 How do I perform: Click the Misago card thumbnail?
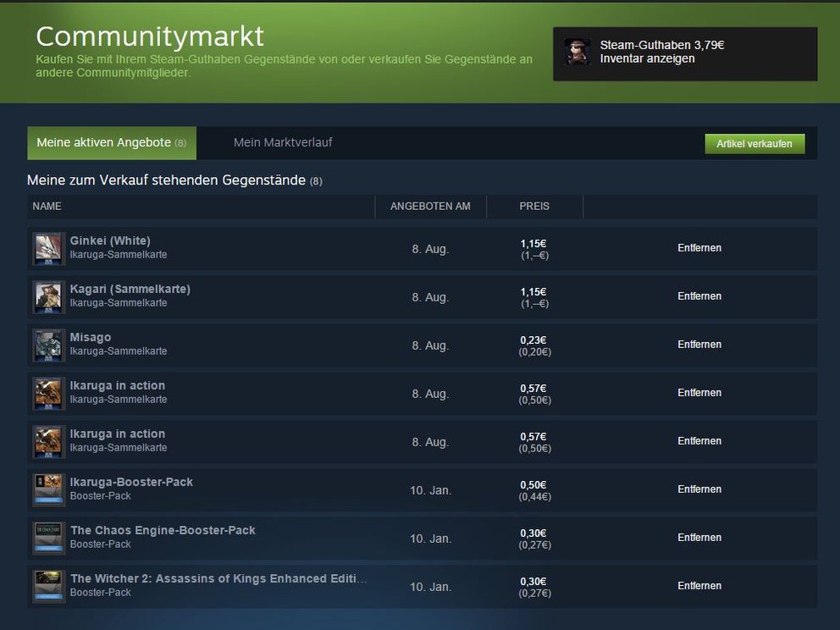point(48,345)
